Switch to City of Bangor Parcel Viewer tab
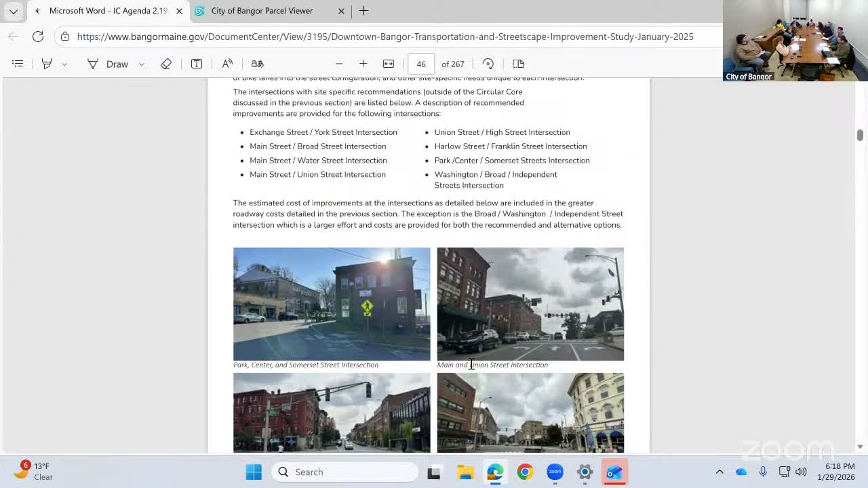 click(x=262, y=11)
